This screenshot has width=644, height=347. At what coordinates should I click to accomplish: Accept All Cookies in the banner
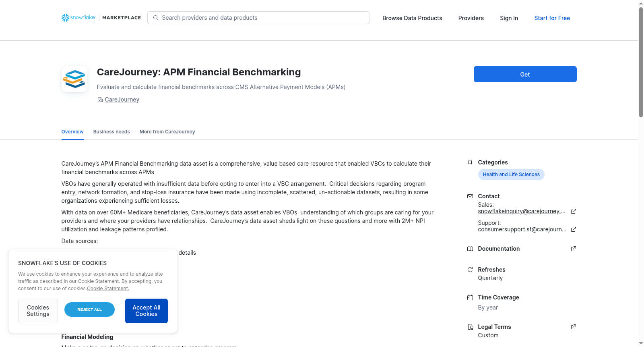point(147,311)
